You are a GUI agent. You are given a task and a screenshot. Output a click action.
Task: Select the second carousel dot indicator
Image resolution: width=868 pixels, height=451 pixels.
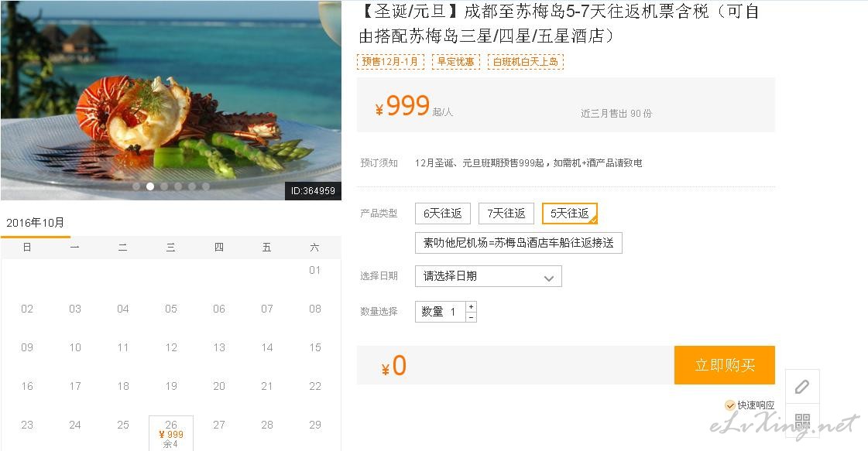[x=150, y=186]
